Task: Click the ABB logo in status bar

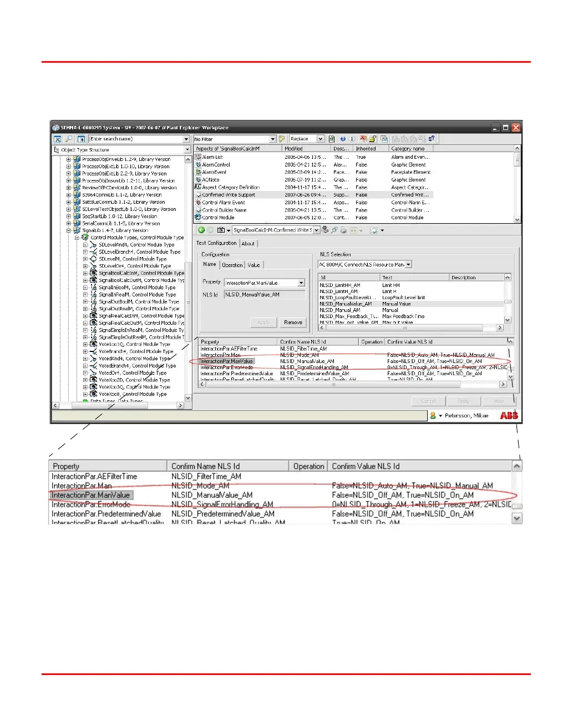Action: (x=509, y=415)
